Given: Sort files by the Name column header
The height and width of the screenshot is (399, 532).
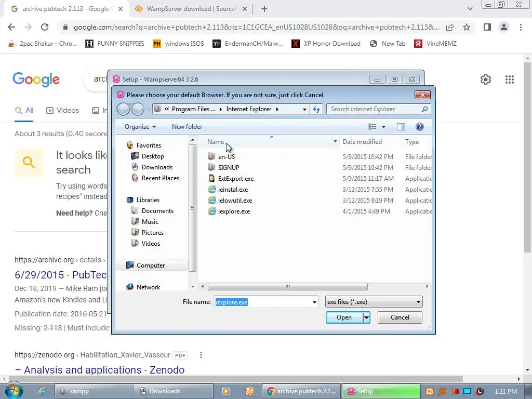Looking at the screenshot, I should tap(216, 142).
